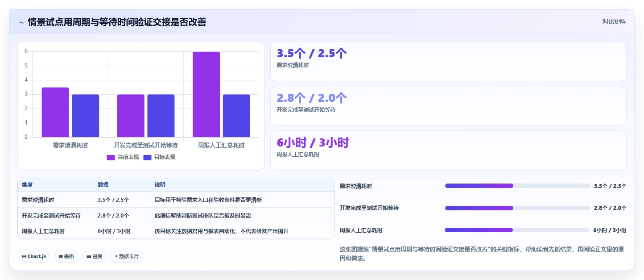Screen dimensions: 644x280
Task: Click the 维度 table column header
Action: 27,185
